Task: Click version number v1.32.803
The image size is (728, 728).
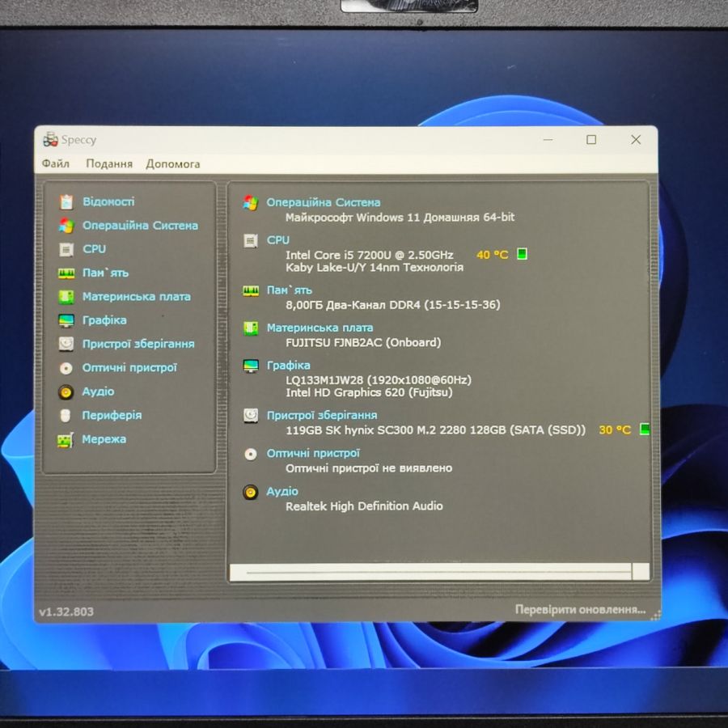Action: 66,612
